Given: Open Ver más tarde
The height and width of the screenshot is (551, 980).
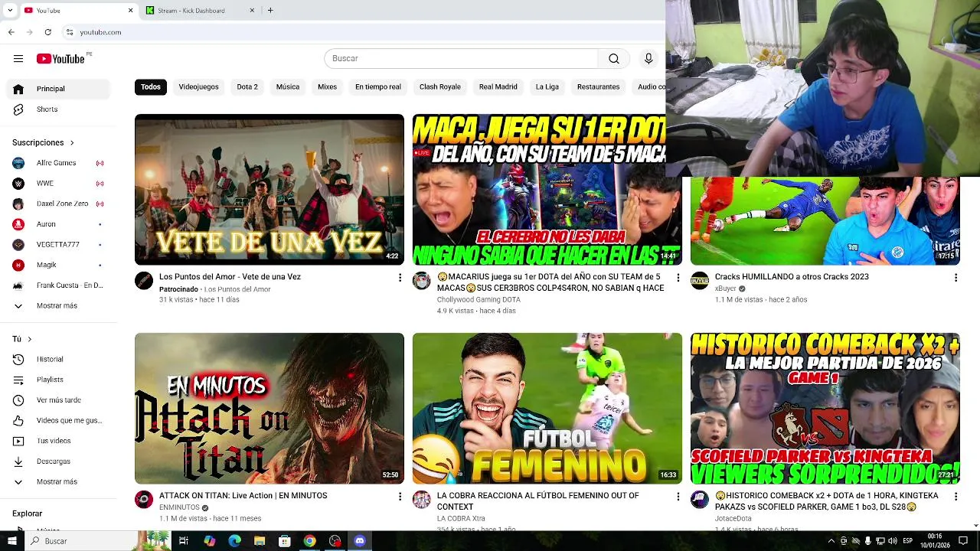Looking at the screenshot, I should pyautogui.click(x=58, y=400).
